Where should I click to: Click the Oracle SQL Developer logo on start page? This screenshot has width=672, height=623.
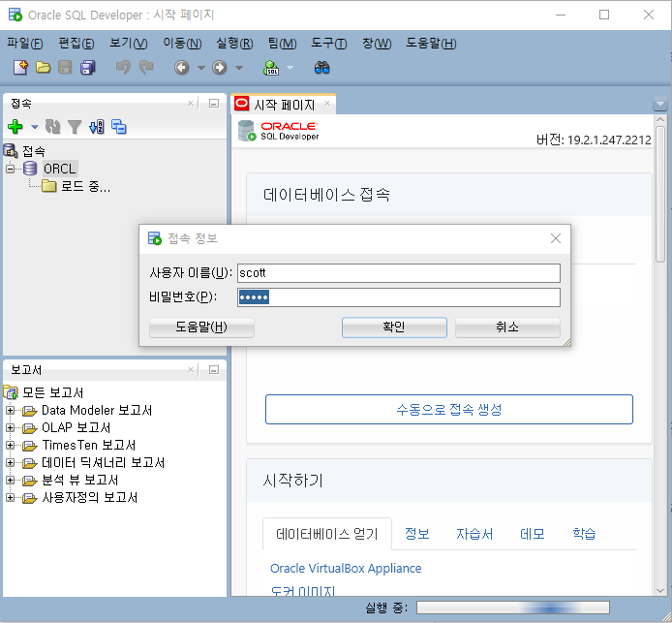pos(279,131)
